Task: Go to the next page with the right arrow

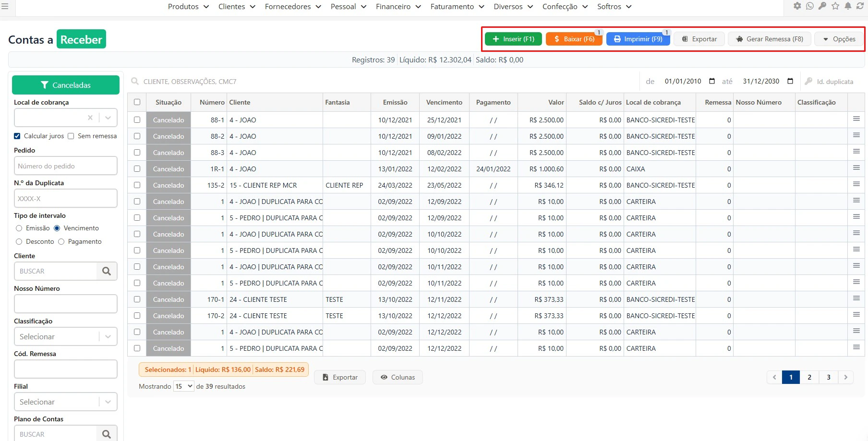Action: (846, 377)
